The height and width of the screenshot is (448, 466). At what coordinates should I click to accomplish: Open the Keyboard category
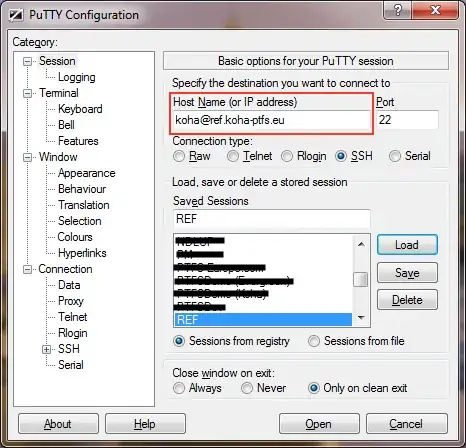[80, 109]
